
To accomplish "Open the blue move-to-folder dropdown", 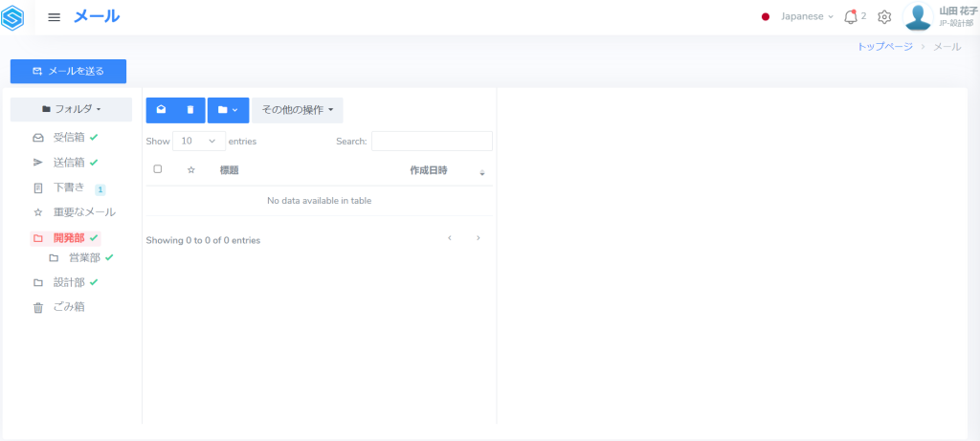I will [228, 110].
